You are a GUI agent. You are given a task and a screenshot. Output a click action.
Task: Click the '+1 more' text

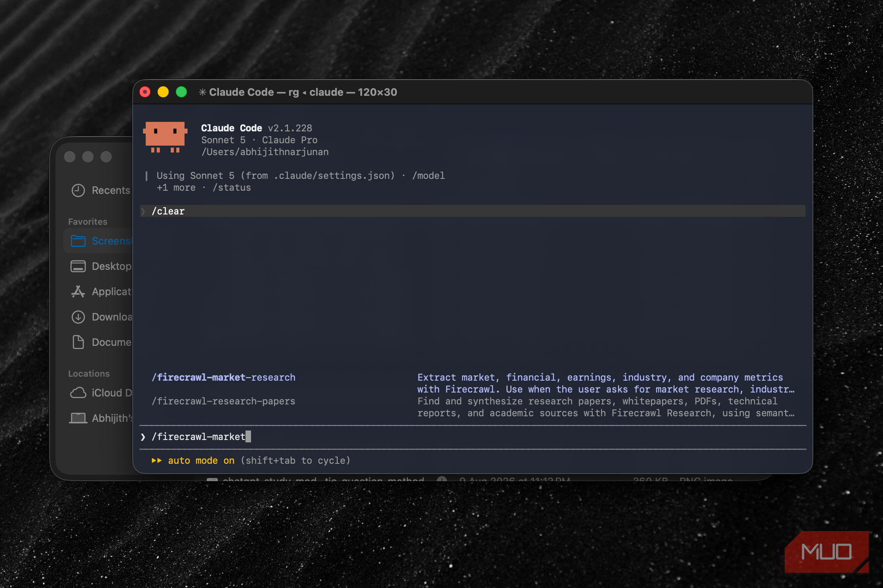(176, 188)
